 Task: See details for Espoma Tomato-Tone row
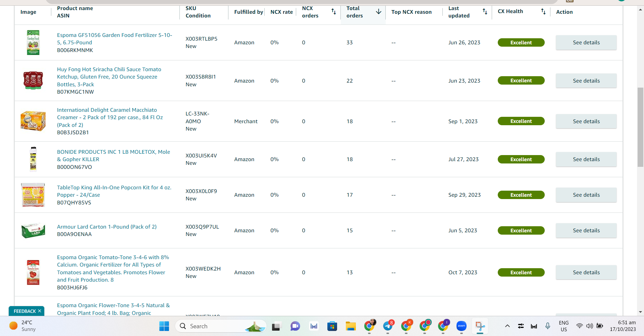coord(586,273)
